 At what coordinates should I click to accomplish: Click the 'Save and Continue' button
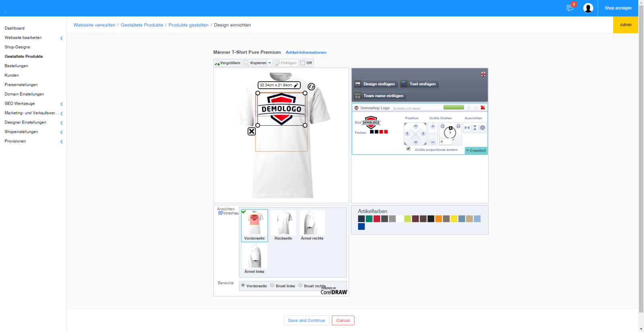[x=306, y=320]
